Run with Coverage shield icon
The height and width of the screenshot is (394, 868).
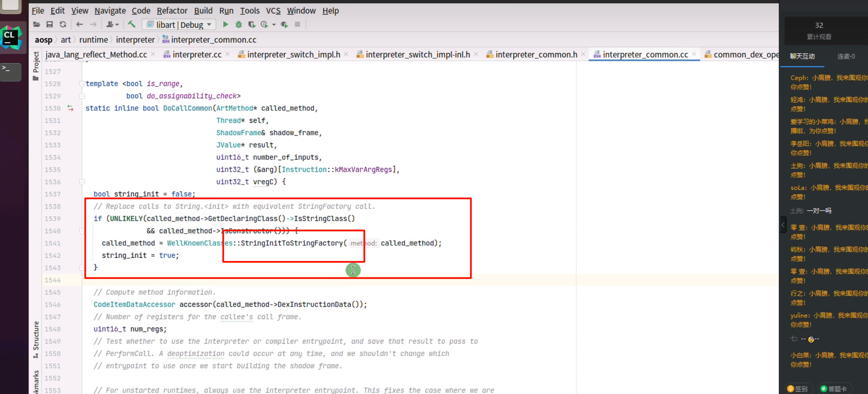(251, 24)
